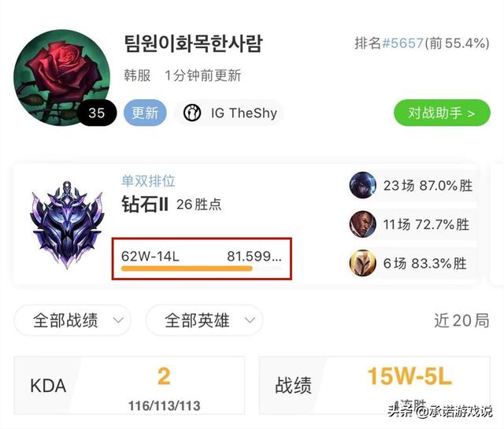Screen dimensions: 504x429
Task: Click the Diamond II rank emblem
Action: 67,224
